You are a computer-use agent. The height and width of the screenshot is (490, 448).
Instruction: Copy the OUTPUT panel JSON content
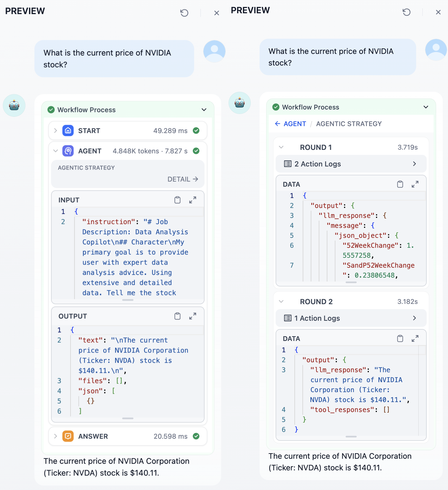pos(177,316)
